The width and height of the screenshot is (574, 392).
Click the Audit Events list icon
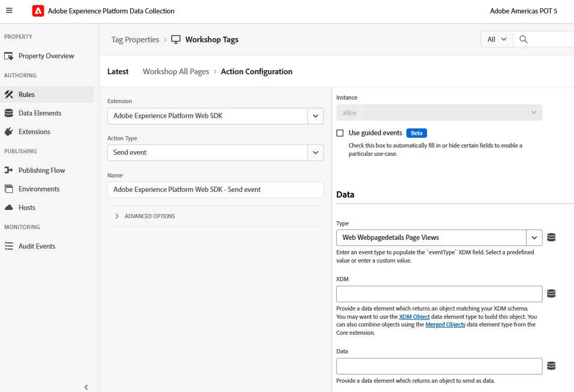coord(9,246)
